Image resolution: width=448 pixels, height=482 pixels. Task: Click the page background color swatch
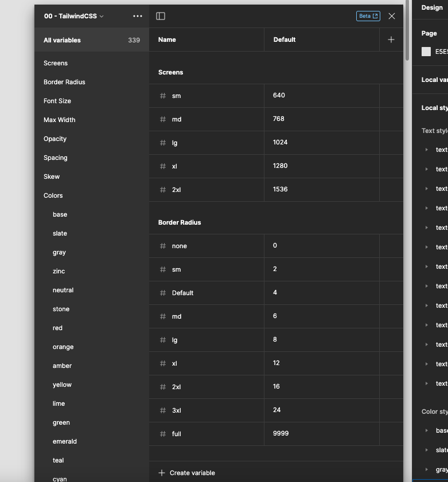[x=426, y=52]
